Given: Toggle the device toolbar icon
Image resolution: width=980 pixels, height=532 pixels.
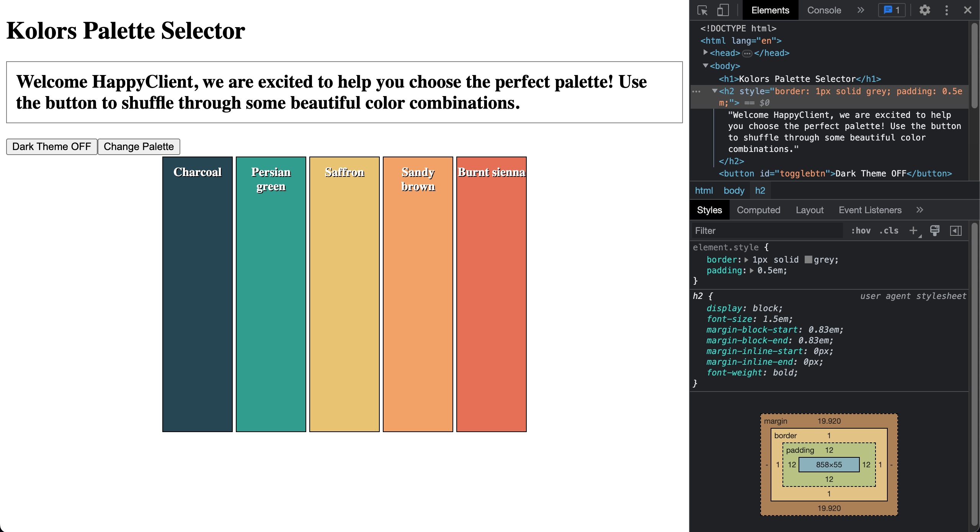Looking at the screenshot, I should [722, 10].
